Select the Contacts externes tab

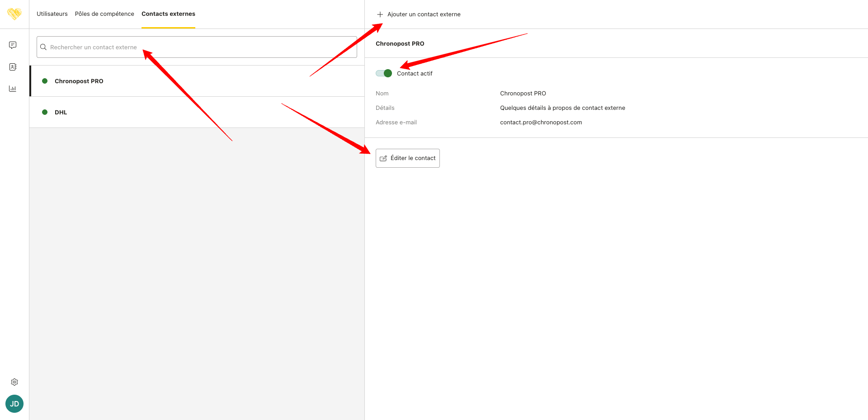point(168,14)
